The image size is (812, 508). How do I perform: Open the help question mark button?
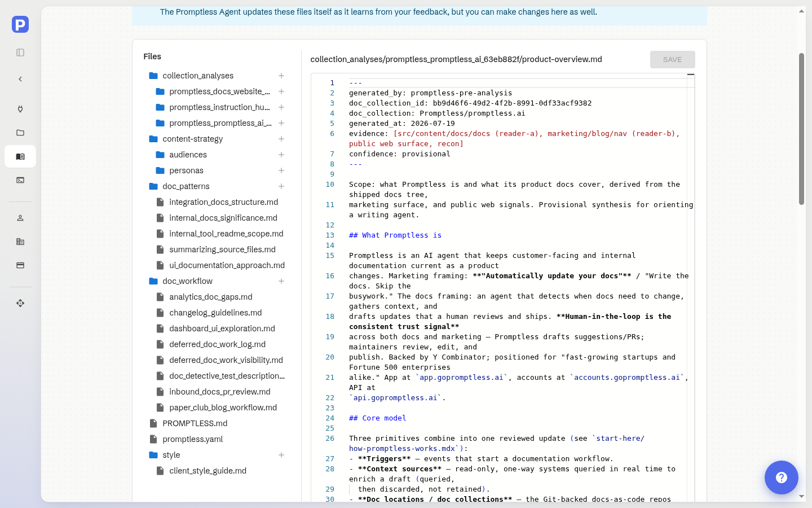[x=782, y=478]
